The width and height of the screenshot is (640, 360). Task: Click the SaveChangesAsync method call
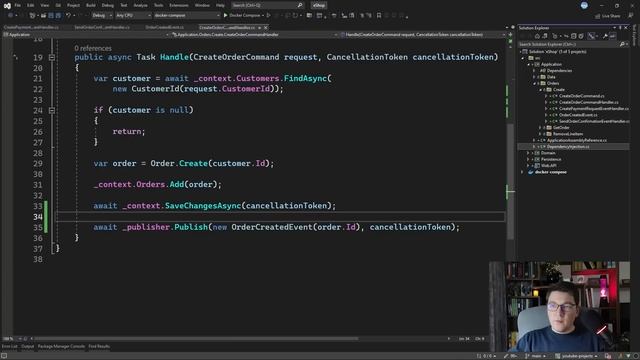click(x=203, y=206)
